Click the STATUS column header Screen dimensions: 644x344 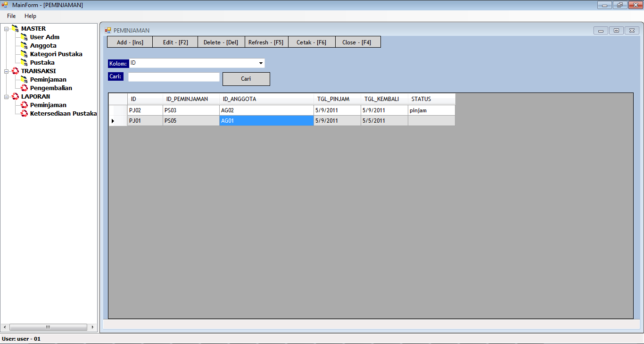point(431,99)
